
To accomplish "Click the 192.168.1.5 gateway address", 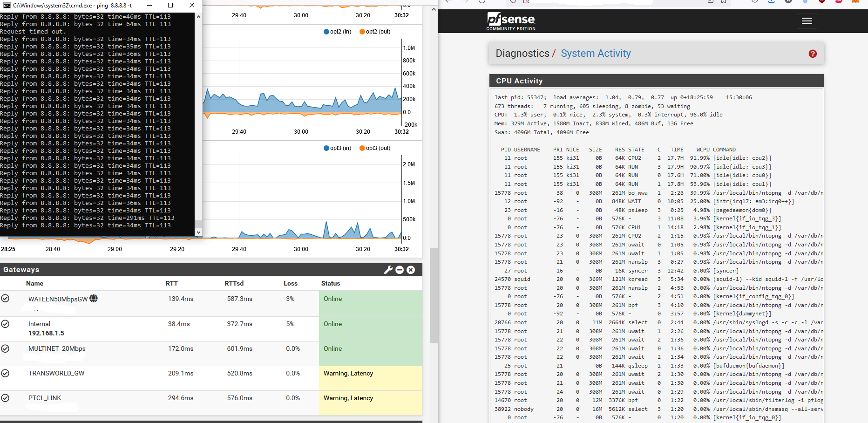I will point(46,333).
